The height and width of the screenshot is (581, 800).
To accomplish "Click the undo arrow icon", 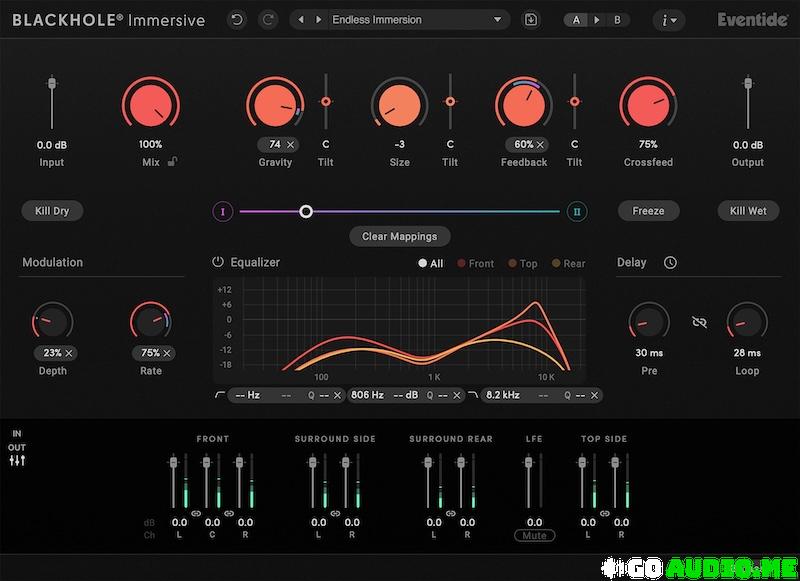I will coord(237,20).
